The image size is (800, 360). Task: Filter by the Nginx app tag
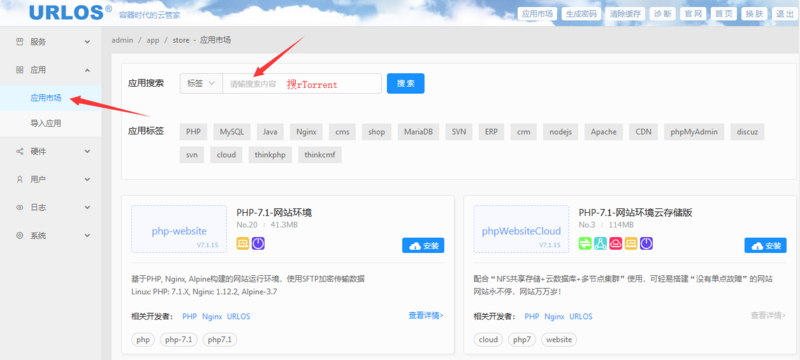(307, 132)
